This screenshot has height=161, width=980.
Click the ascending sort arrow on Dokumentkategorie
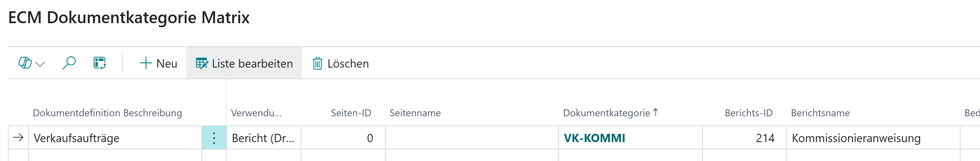[656, 112]
